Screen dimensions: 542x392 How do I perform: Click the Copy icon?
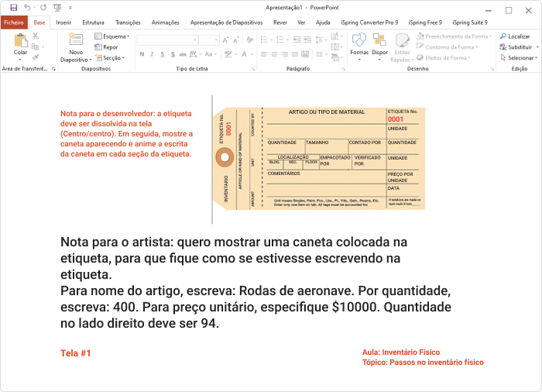tap(35, 46)
